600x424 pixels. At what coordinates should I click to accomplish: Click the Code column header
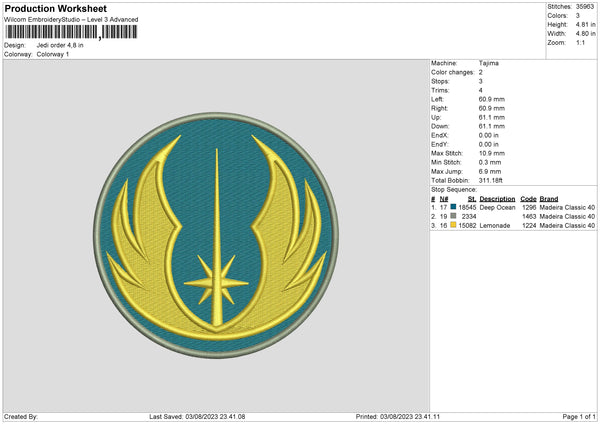point(528,199)
